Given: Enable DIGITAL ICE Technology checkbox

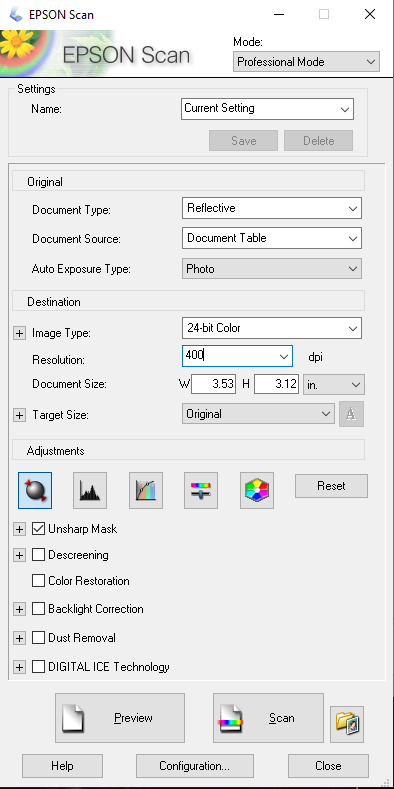Looking at the screenshot, I should (38, 667).
